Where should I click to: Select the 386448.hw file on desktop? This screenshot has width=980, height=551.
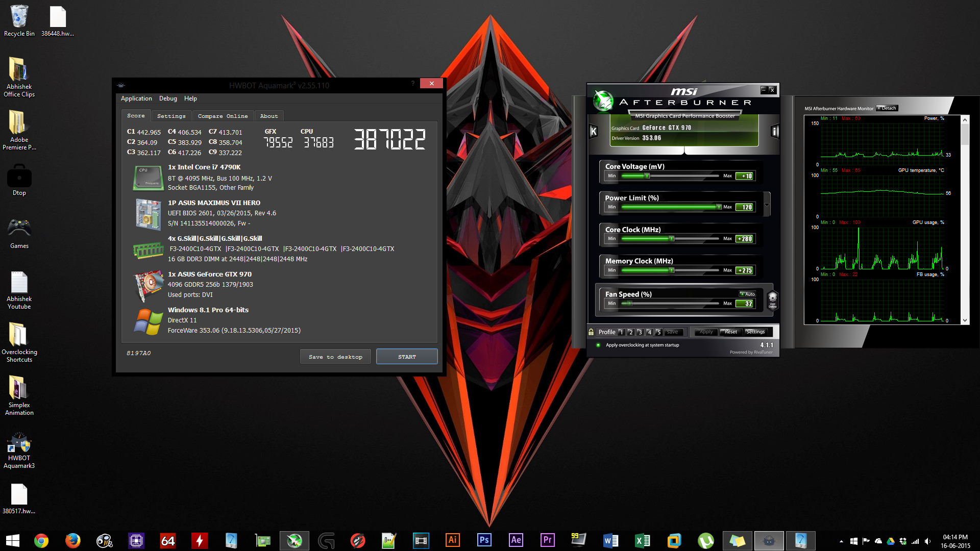[x=58, y=21]
